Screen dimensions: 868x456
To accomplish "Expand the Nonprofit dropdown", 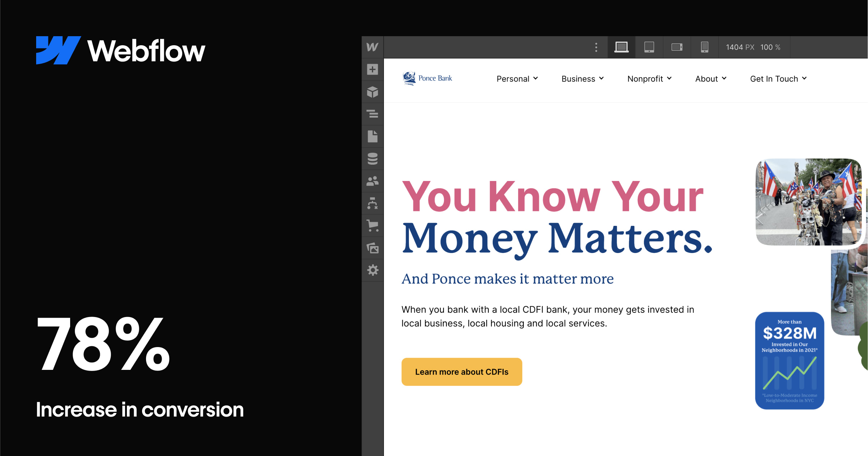I will [x=649, y=79].
